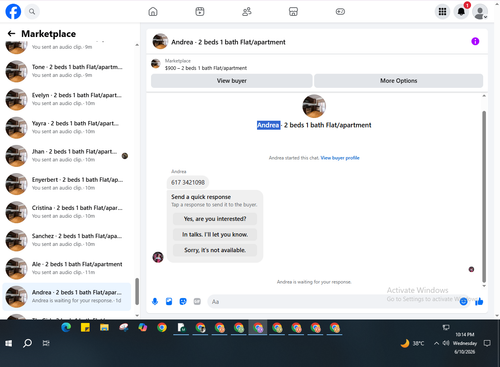
Task: Select the Andrea conversation in the chat list
Action: pyautogui.click(x=67, y=296)
